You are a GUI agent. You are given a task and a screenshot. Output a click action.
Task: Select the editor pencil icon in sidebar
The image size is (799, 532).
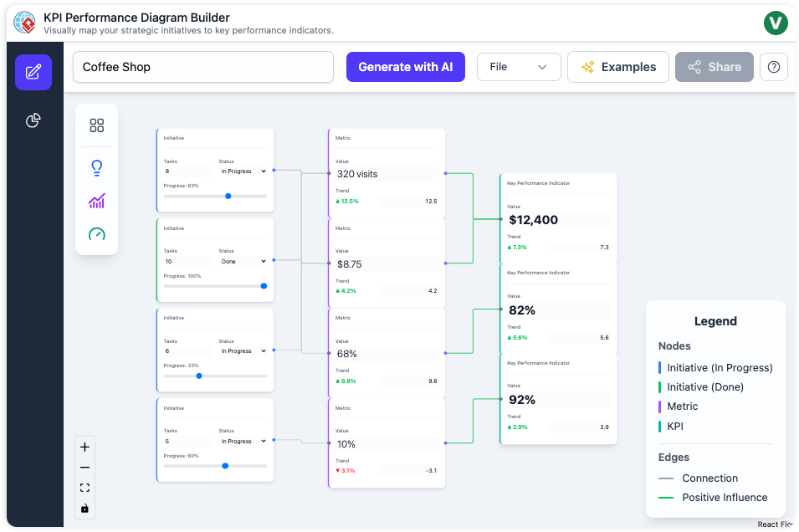[33, 73]
